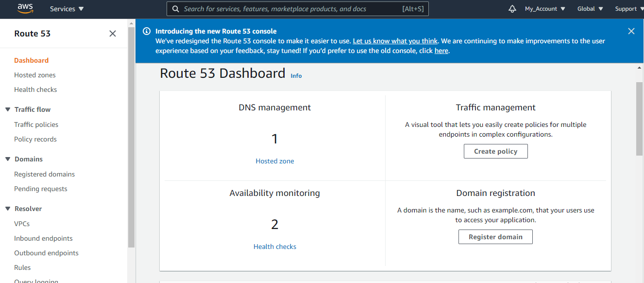Click the Register domain button
This screenshot has width=644, height=283.
coord(495,237)
